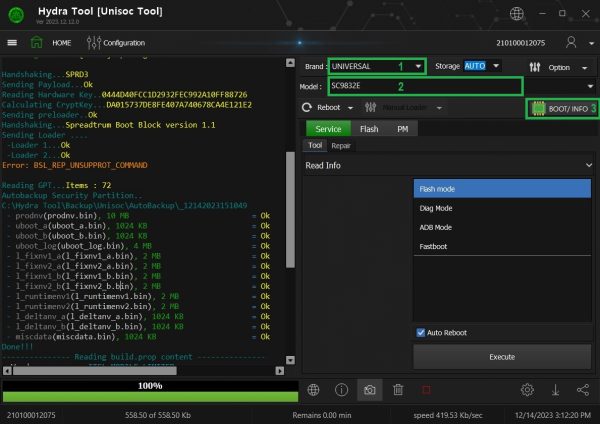This screenshot has width=600, height=424.
Task: Click the Hydra Tool green logo
Action: (16, 15)
